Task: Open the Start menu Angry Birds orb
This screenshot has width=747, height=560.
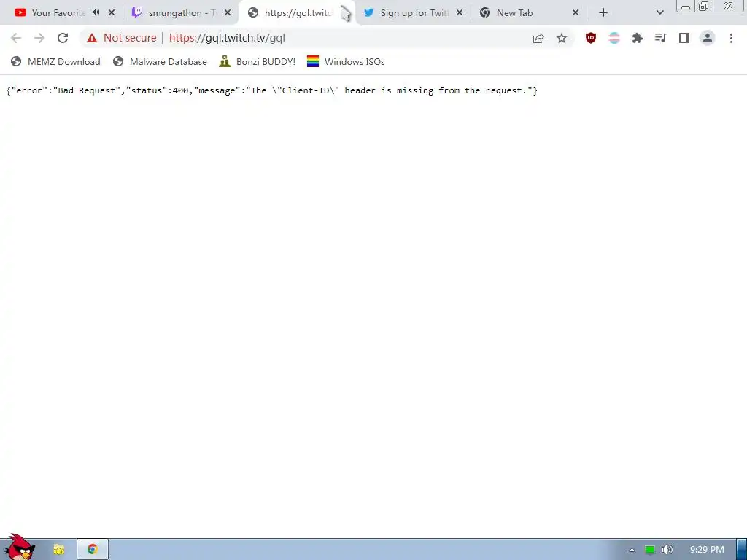Action: click(x=19, y=548)
